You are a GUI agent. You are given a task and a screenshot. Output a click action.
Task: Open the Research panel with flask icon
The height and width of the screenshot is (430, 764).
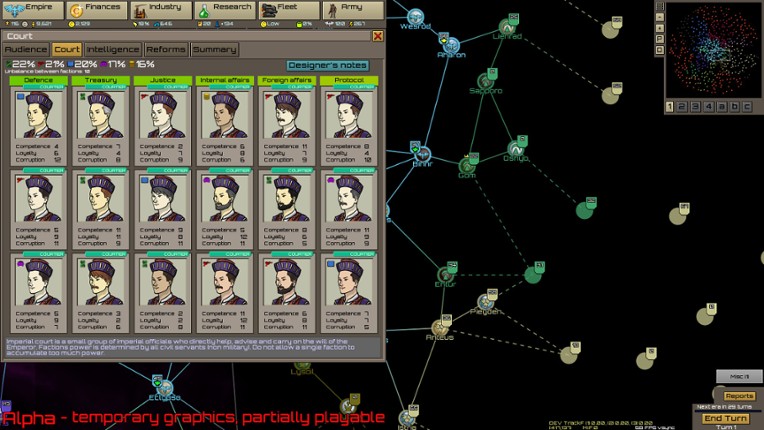click(x=223, y=10)
